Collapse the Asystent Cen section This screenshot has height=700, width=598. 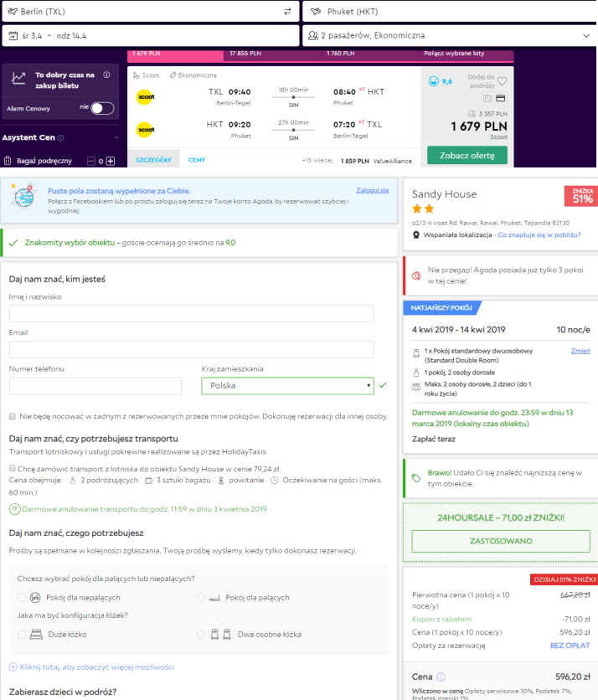(116, 137)
